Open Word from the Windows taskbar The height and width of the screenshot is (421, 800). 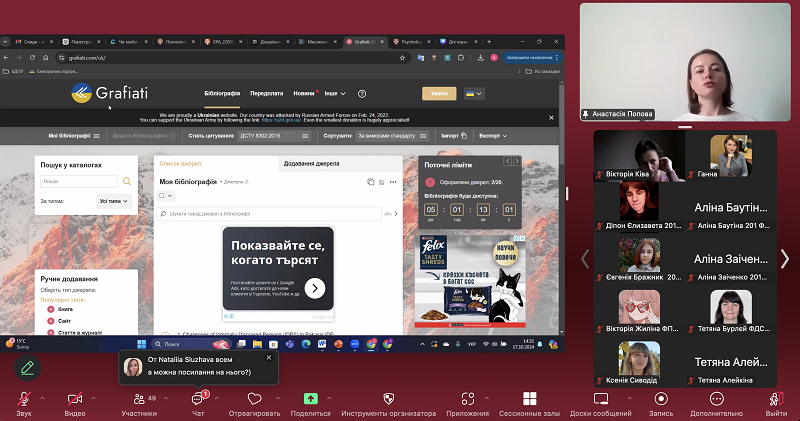[321, 344]
